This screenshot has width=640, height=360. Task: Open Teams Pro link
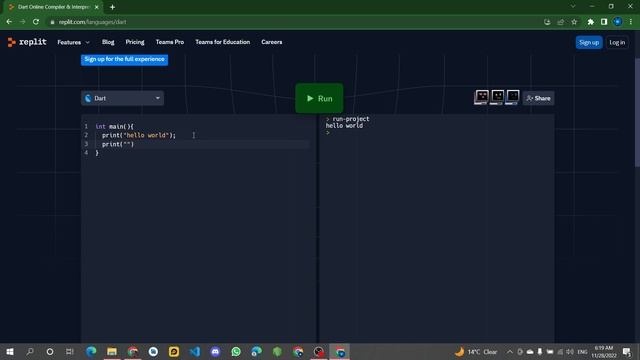[170, 42]
